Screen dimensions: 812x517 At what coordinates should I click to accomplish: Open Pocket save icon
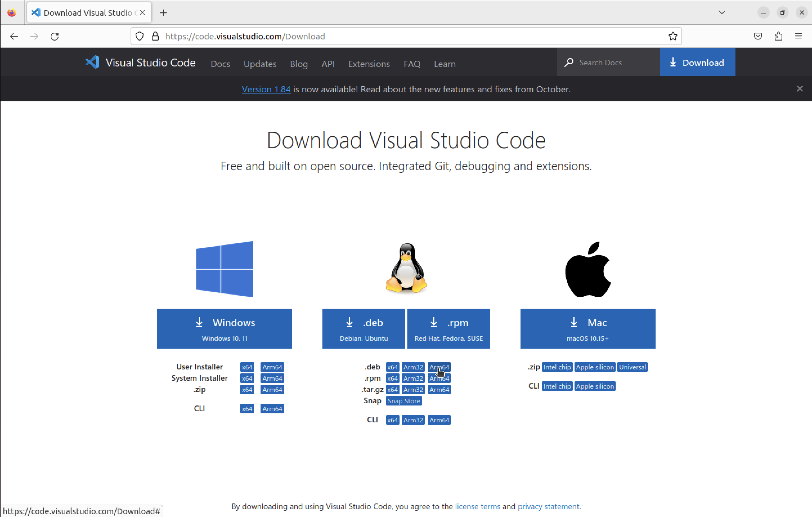pyautogui.click(x=758, y=36)
